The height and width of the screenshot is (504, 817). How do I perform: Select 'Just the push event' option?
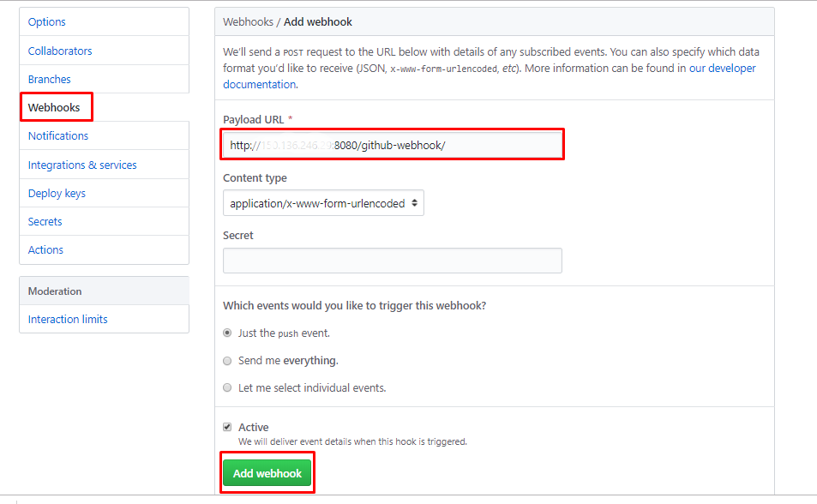[226, 333]
